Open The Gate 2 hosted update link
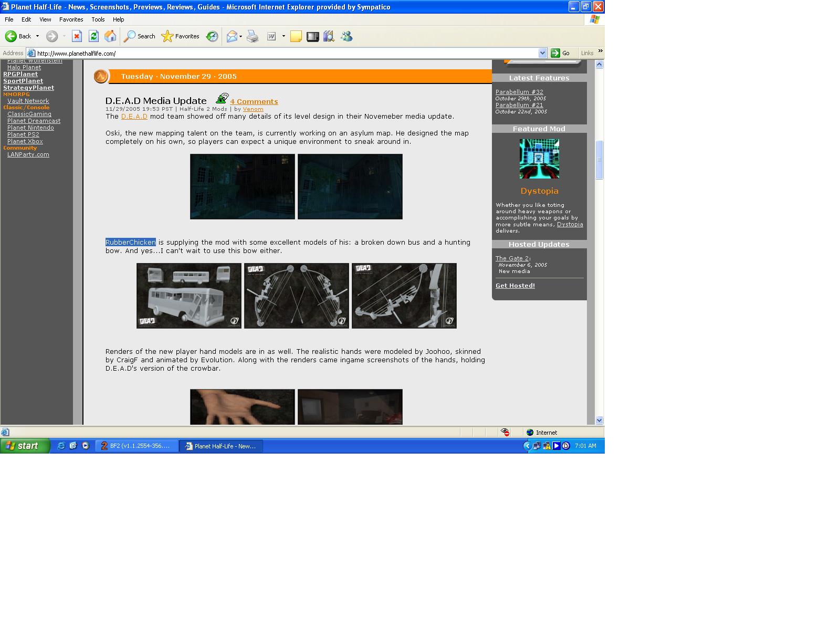 512,258
